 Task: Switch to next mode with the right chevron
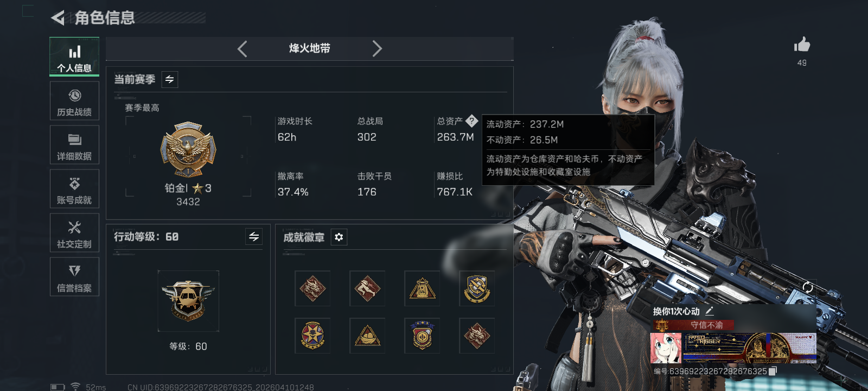click(x=377, y=49)
